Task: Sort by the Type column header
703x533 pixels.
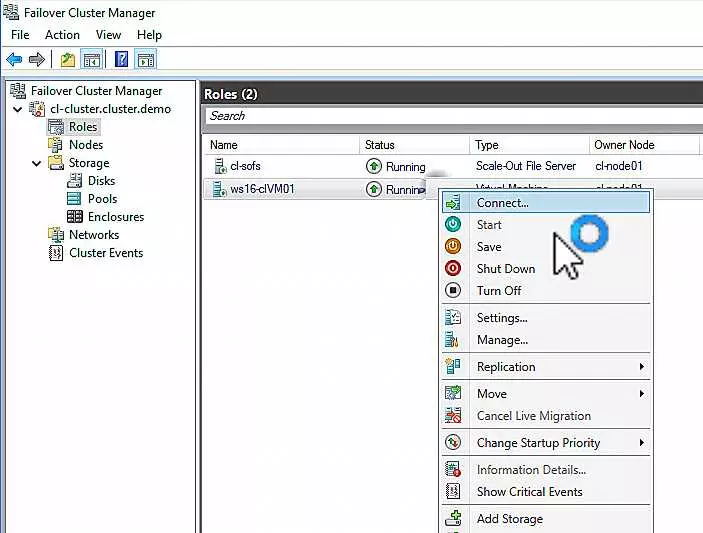Action: click(x=529, y=145)
